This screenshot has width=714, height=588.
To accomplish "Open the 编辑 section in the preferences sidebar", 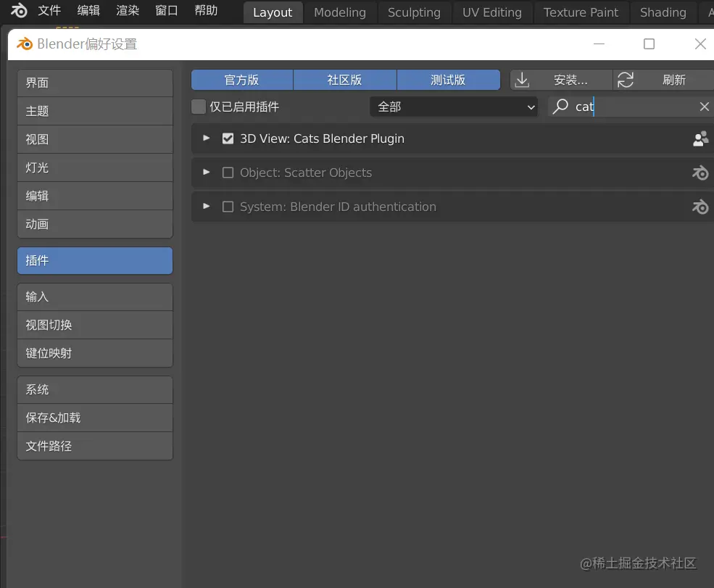I will coord(95,196).
